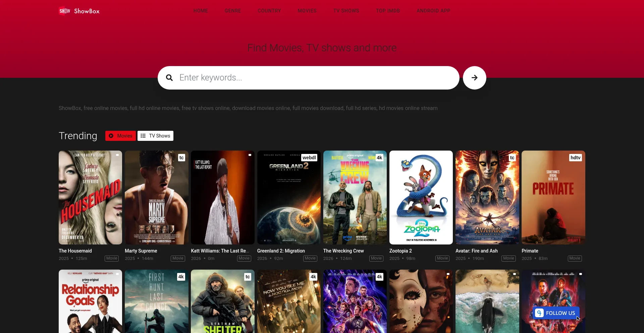Click the Primate title link
The width and height of the screenshot is (644, 333).
(x=530, y=251)
